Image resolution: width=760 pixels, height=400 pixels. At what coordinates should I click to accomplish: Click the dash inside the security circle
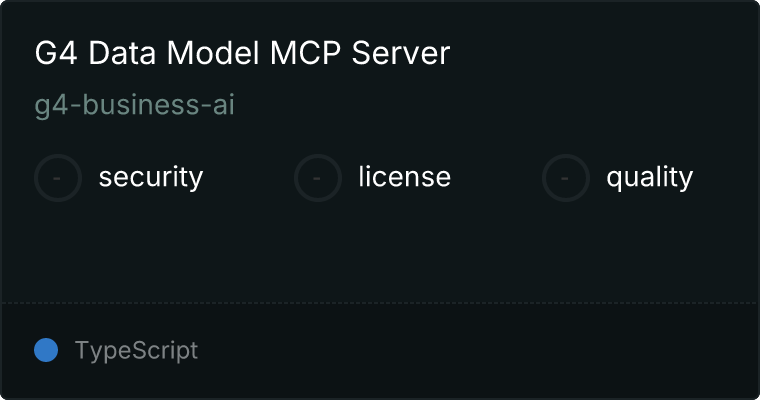(x=57, y=178)
